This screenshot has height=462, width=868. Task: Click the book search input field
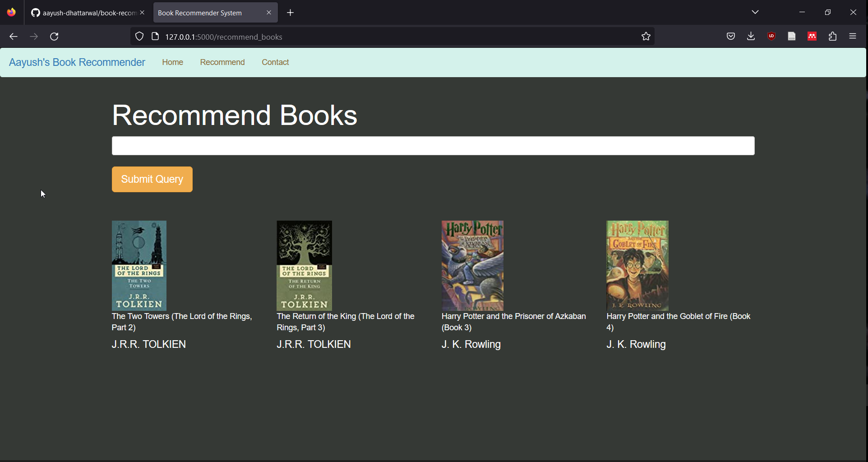coord(433,145)
